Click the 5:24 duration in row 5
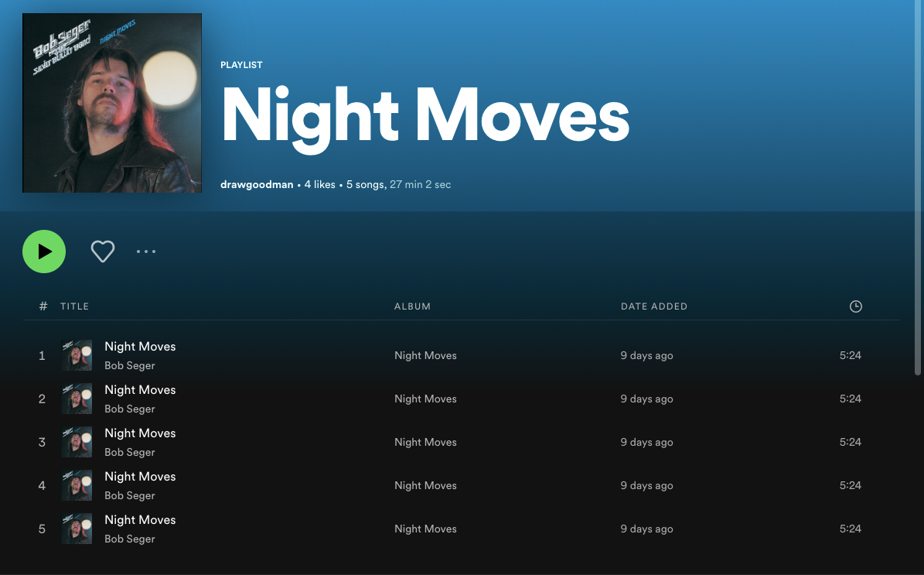The width and height of the screenshot is (924, 575). 851,529
